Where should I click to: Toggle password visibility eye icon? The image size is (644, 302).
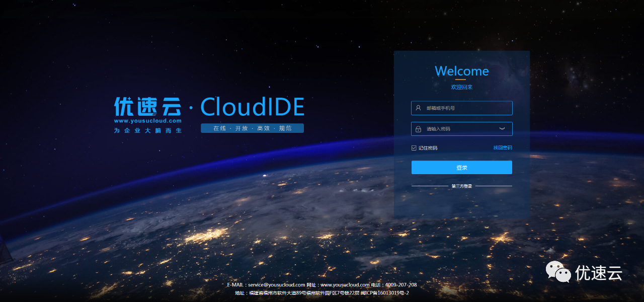coord(502,129)
